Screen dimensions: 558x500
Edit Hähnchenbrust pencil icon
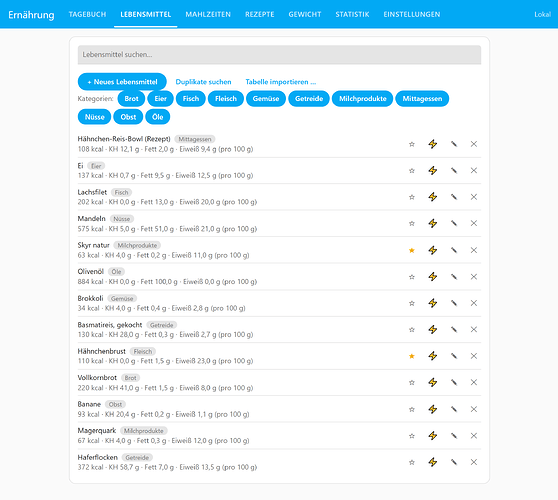(454, 356)
